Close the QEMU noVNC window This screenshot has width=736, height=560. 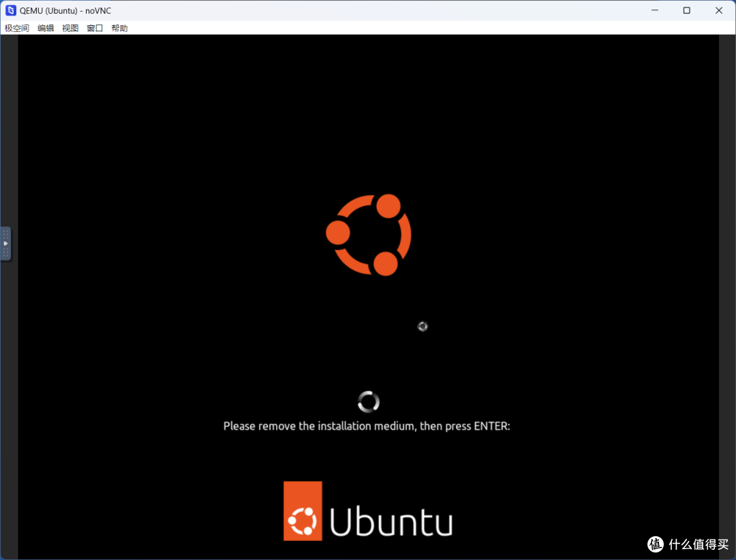719,10
